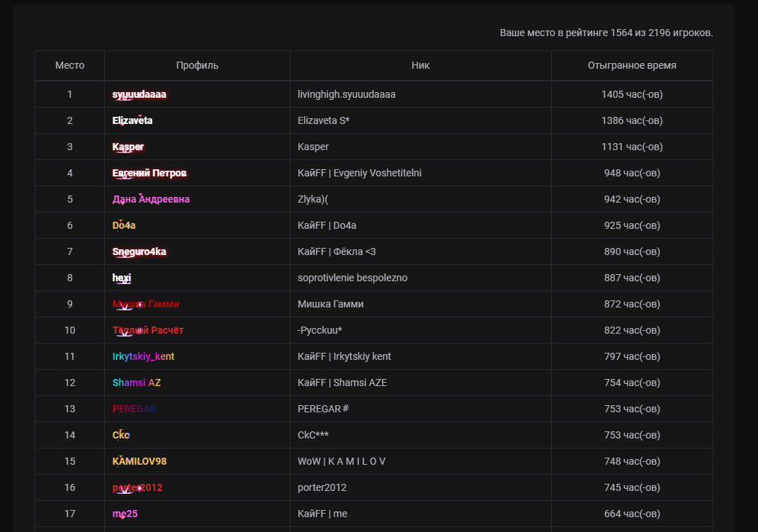Open the profile link in 10th place
The width and height of the screenshot is (758, 532).
pyautogui.click(x=148, y=330)
